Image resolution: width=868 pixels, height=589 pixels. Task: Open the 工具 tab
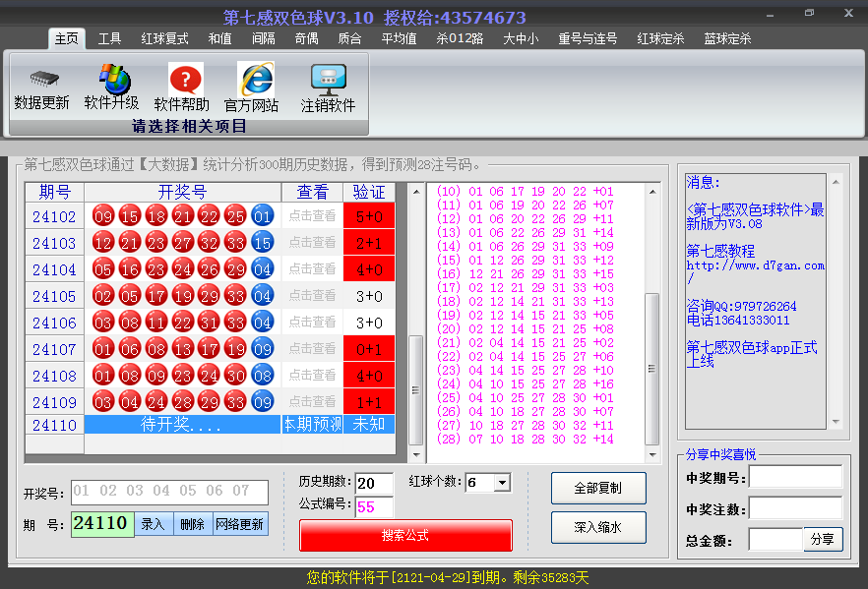(x=109, y=38)
